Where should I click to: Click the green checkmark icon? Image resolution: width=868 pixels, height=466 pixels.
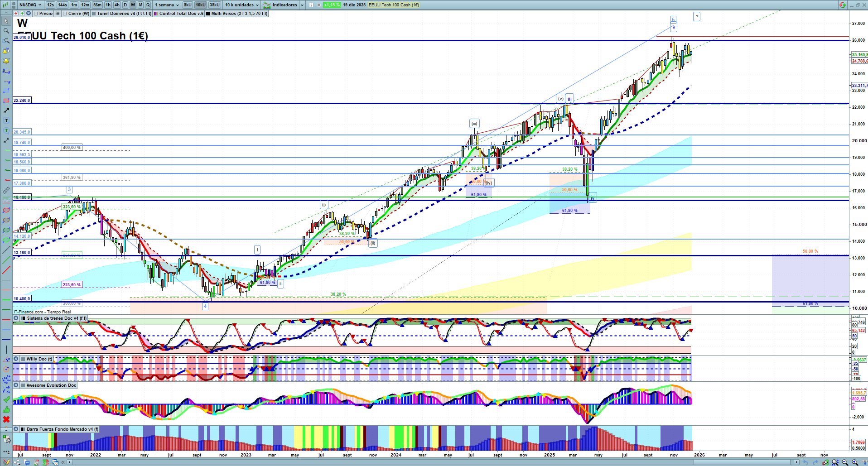6,399
